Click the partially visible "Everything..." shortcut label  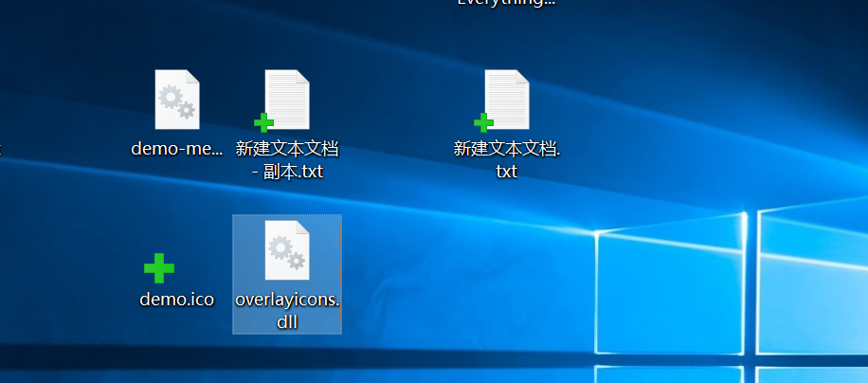[x=506, y=3]
